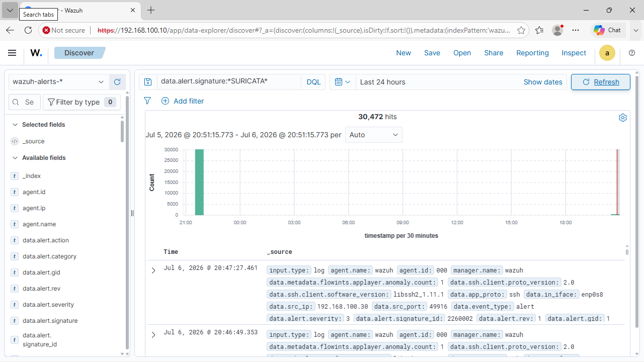Go back in the browser

click(x=10, y=30)
